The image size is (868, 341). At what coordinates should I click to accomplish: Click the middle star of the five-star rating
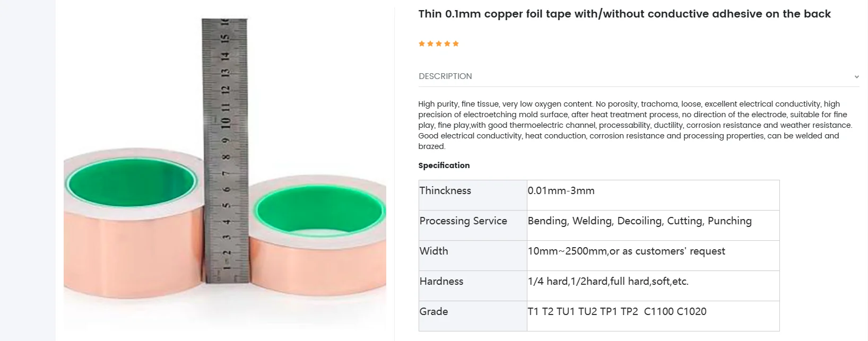coord(439,43)
